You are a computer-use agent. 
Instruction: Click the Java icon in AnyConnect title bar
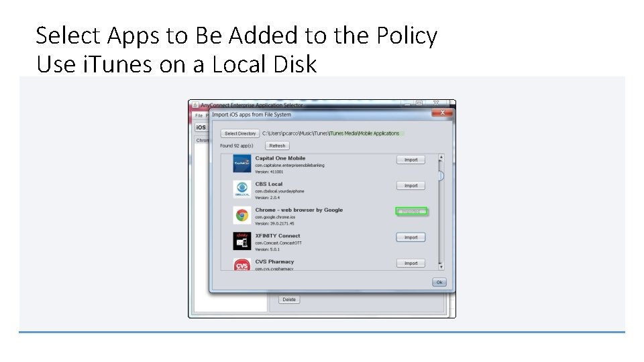pos(195,105)
